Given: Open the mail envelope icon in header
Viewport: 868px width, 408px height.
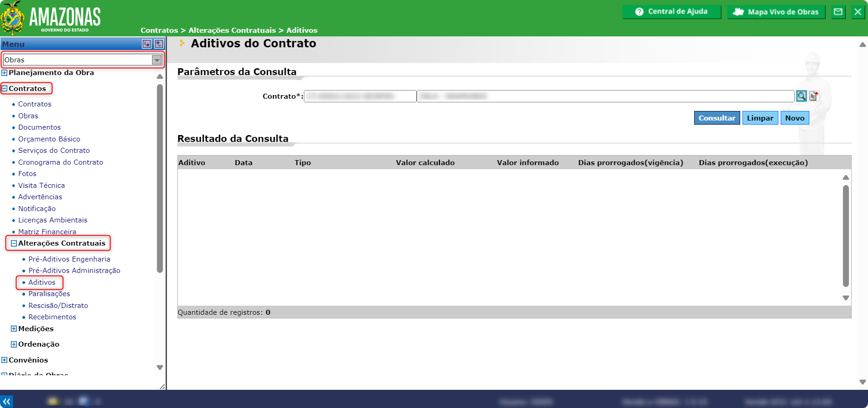Looking at the screenshot, I should [838, 12].
